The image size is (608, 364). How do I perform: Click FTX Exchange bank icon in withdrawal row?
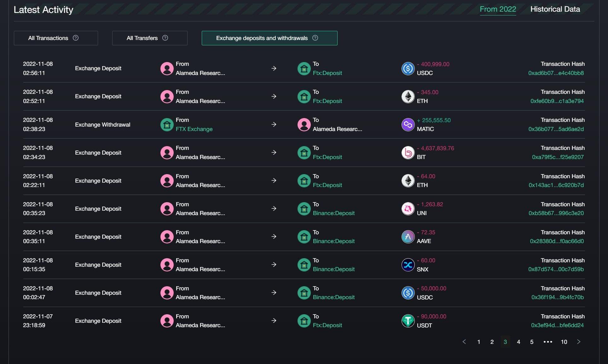[167, 125]
